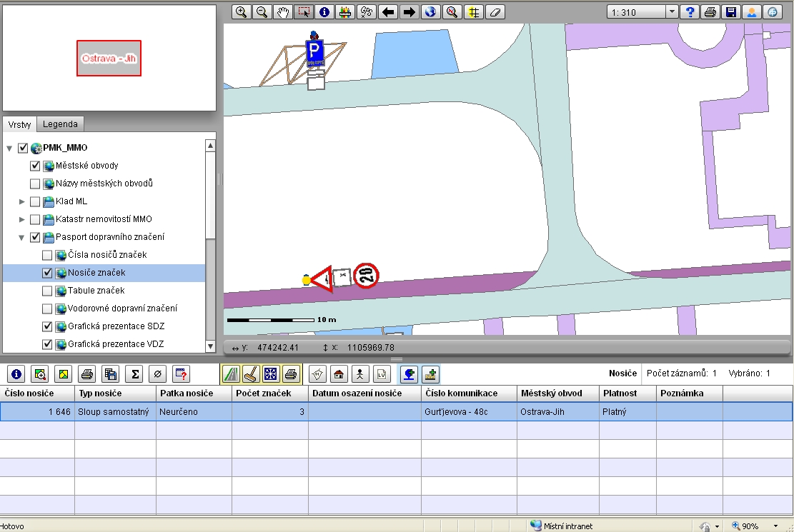Sort by Datum osazení nosiče column header
This screenshot has width=794, height=532.
pyautogui.click(x=364, y=393)
